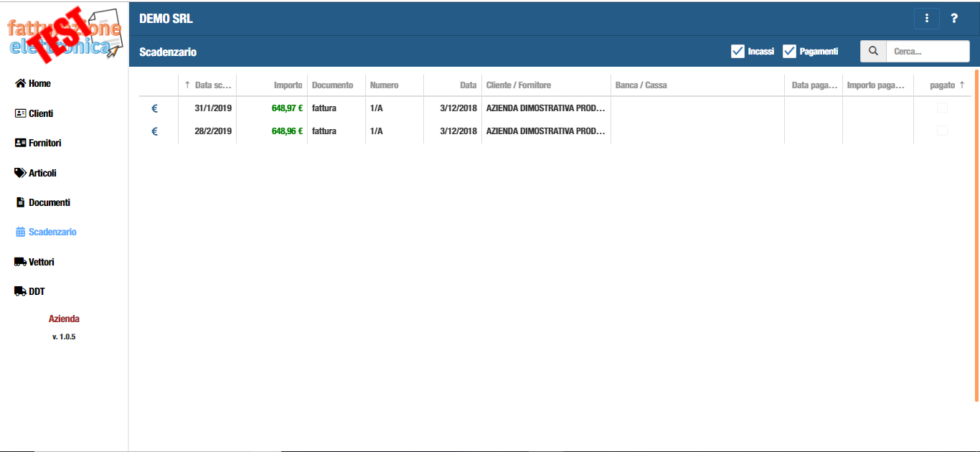980x452 pixels.
Task: Click the euro icon on the 31/1/2019 row
Action: 154,108
